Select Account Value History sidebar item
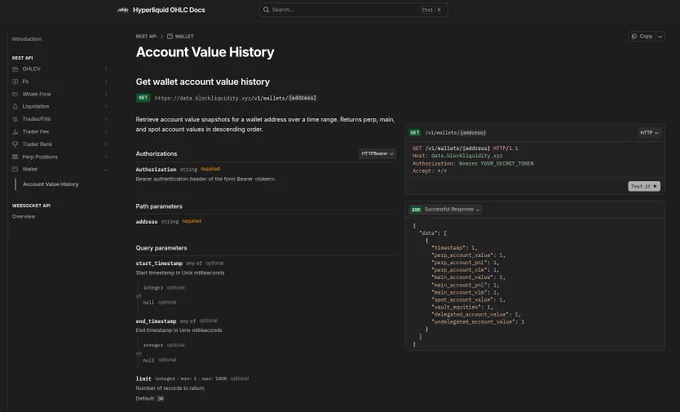 click(x=51, y=184)
